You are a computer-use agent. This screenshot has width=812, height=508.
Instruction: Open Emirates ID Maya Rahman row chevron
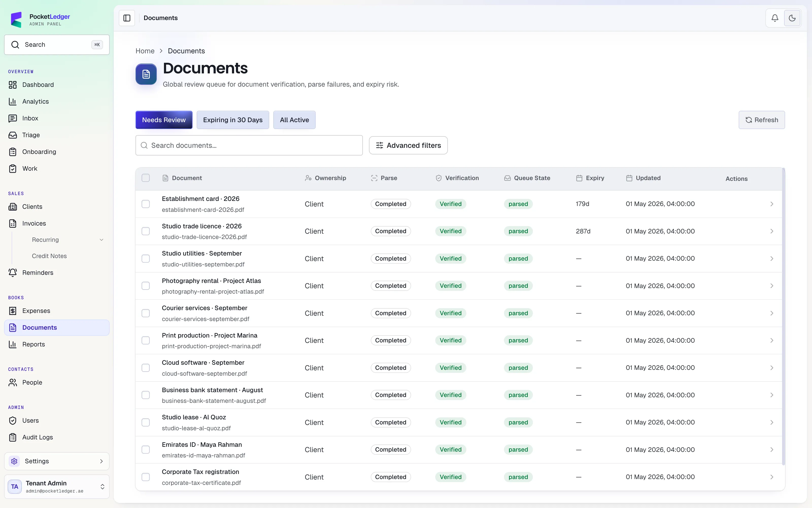(772, 450)
